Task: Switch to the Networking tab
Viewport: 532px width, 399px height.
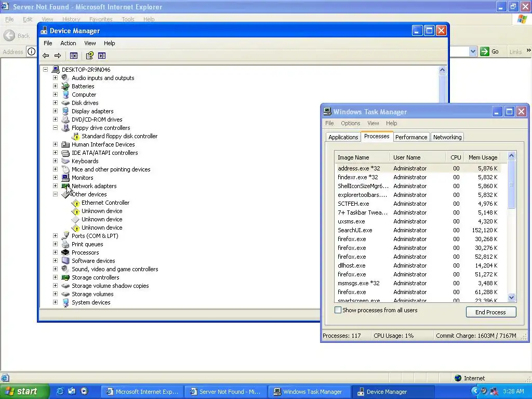Action: [x=447, y=137]
